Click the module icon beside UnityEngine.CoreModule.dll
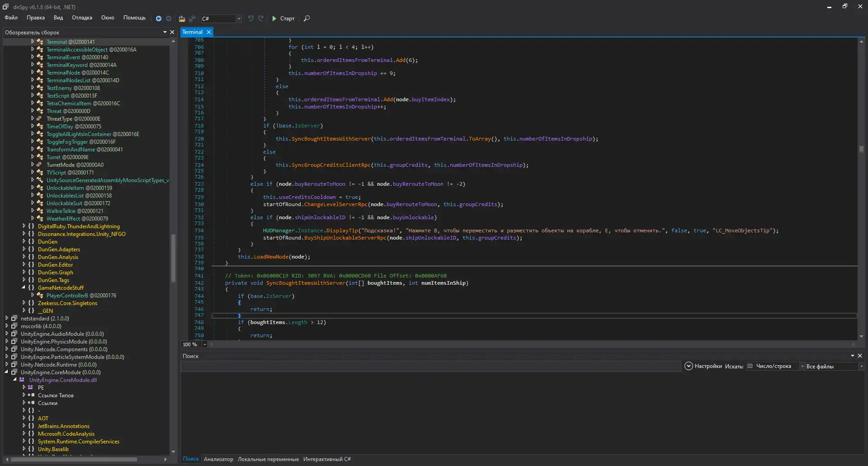This screenshot has width=868, height=466. coord(22,380)
